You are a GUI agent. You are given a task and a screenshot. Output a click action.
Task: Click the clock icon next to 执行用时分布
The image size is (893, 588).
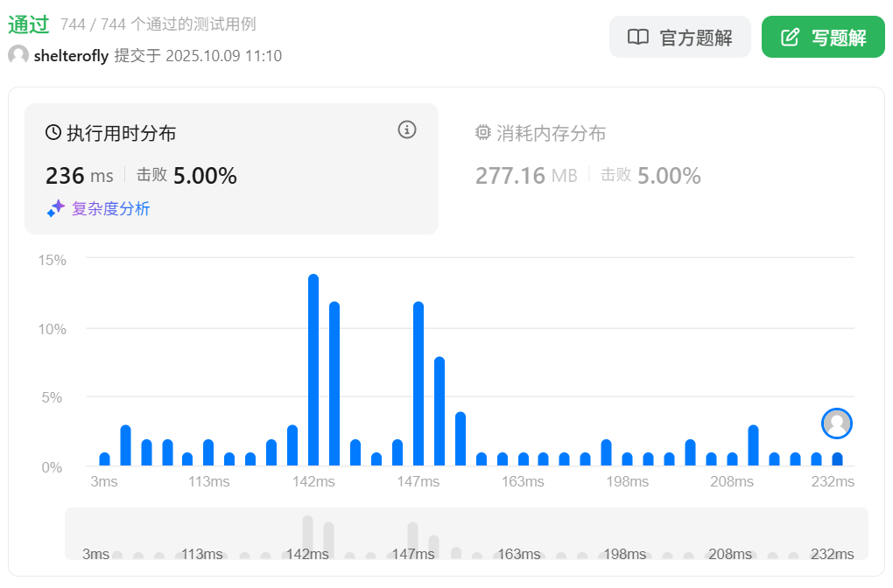[x=53, y=133]
